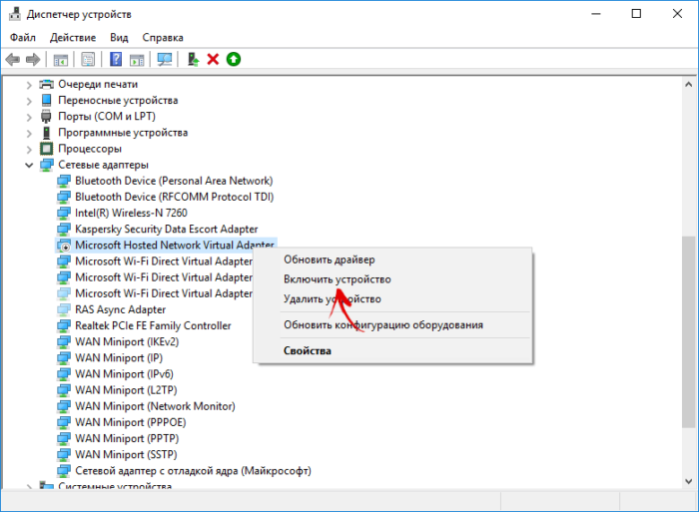The image size is (699, 512).
Task: Select Intel(R) Wireless-N 7260 adapter
Action: [x=131, y=213]
